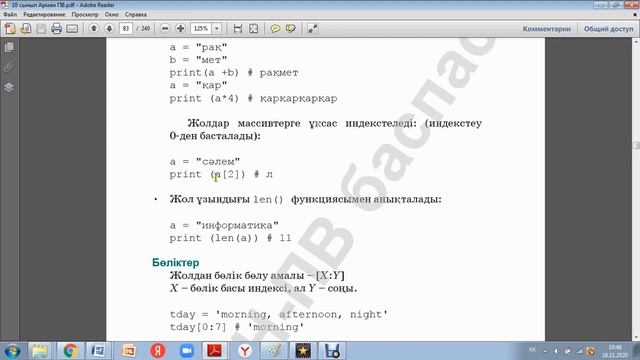Open Yandex red circle taskbar icon

[158, 351]
